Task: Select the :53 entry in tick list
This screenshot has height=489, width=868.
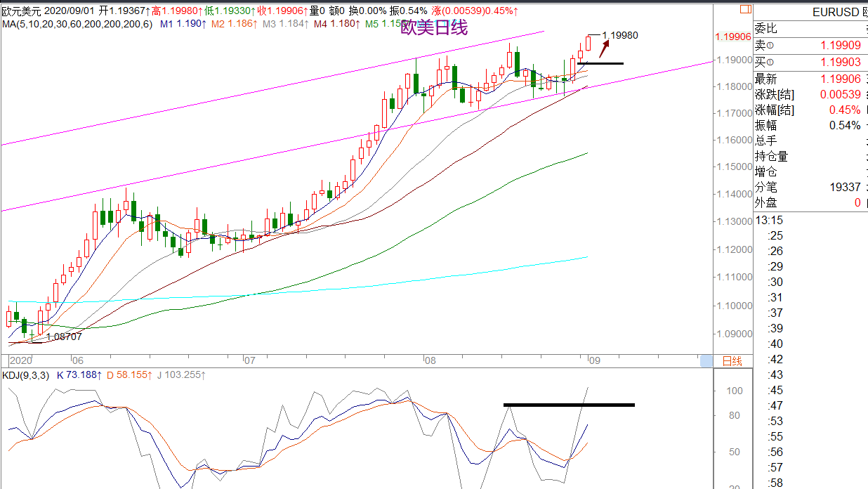Action: 775,421
